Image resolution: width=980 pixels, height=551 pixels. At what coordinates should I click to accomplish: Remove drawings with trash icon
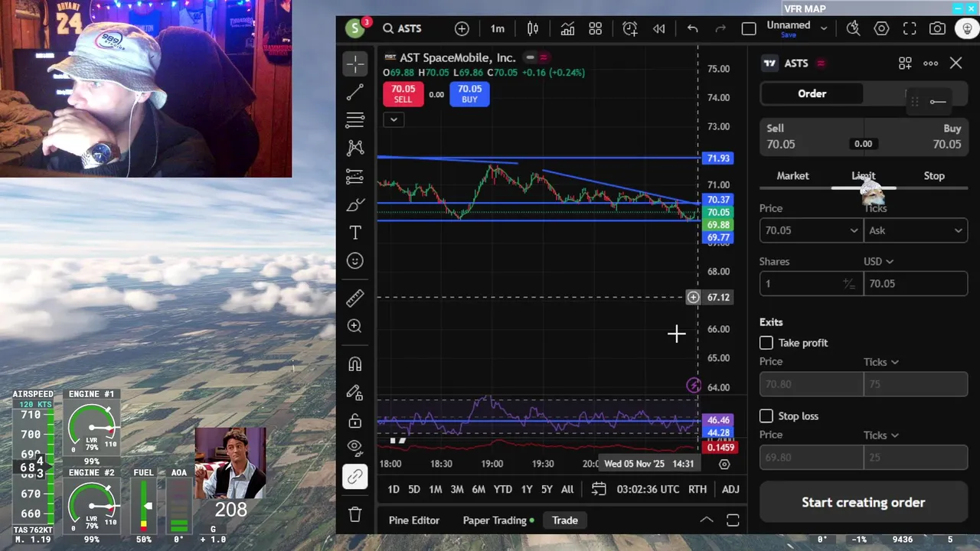[354, 514]
